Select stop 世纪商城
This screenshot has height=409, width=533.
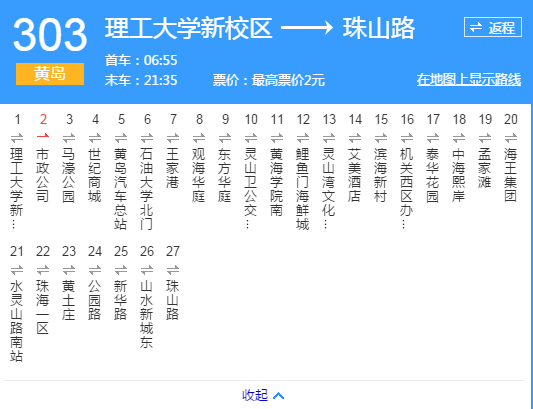[x=94, y=175]
